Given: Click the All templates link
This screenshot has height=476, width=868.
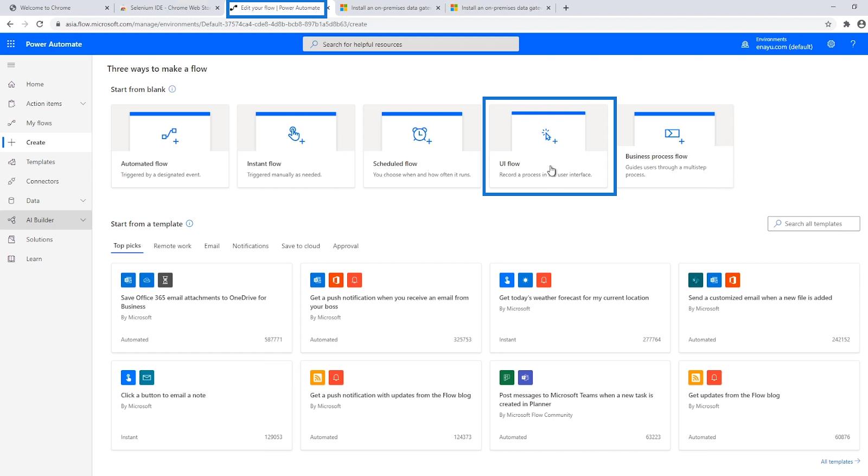Looking at the screenshot, I should tap(840, 461).
